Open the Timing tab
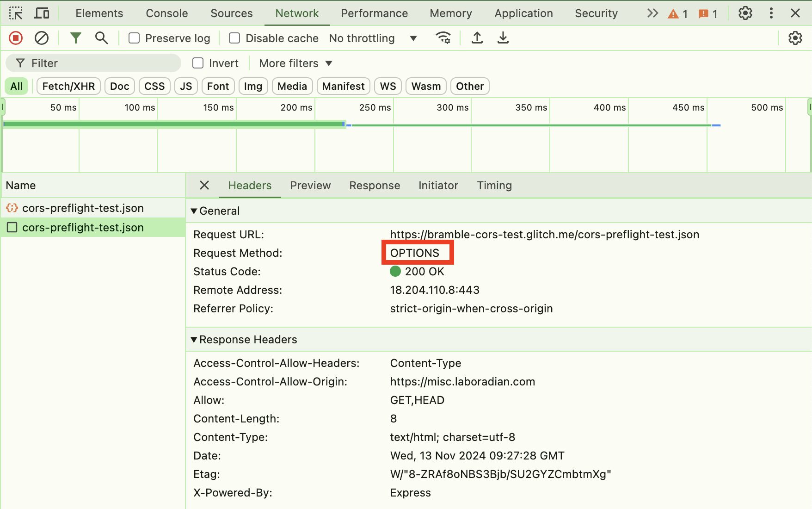This screenshot has width=812, height=509. (x=494, y=186)
